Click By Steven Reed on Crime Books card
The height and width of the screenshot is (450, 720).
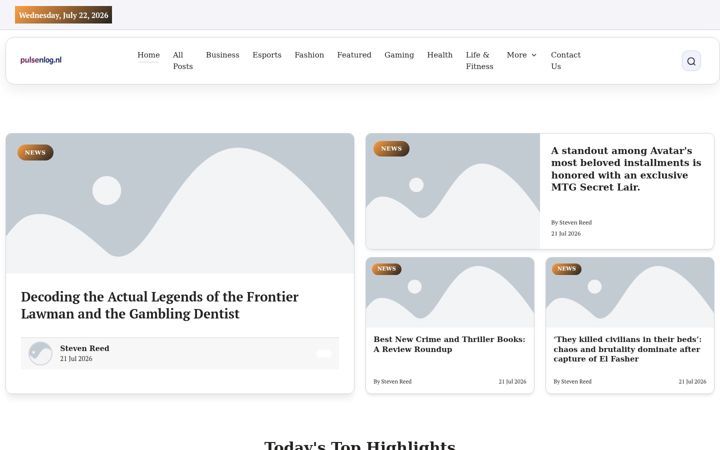[393, 382]
